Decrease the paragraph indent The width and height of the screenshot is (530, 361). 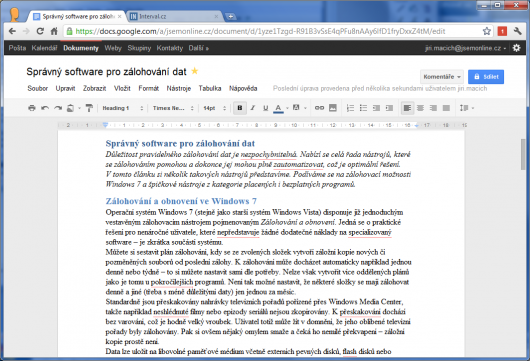376,108
